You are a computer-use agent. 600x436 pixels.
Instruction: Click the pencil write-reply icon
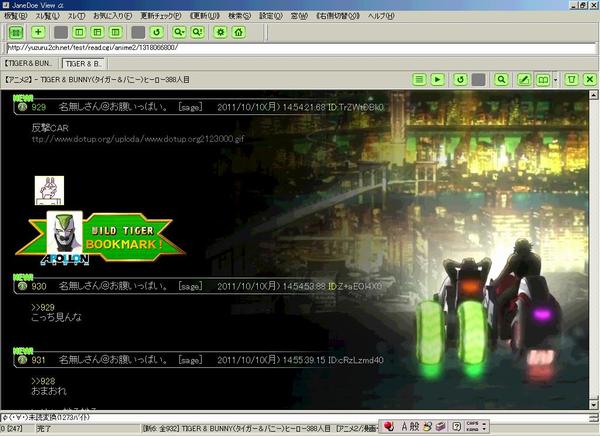click(x=524, y=80)
